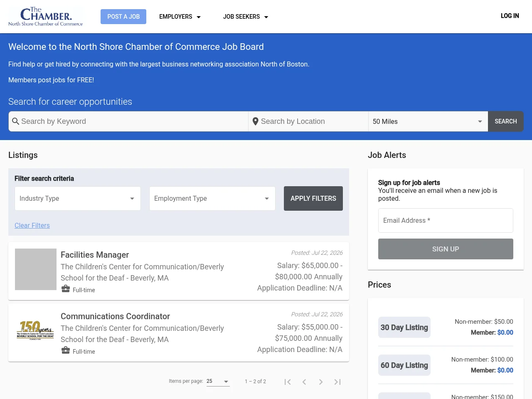The width and height of the screenshot is (532, 399).
Task: Open the Communications Coordinator job title
Action: pos(115,316)
